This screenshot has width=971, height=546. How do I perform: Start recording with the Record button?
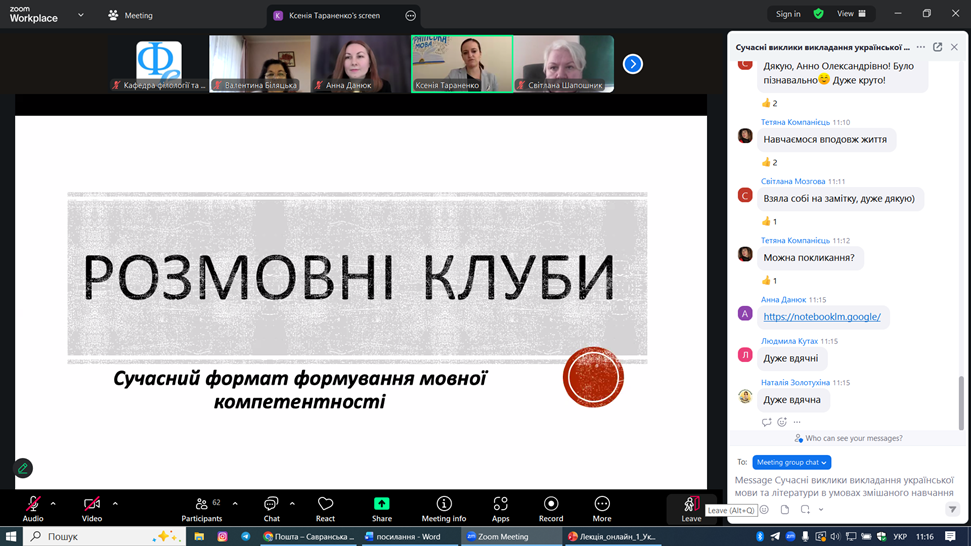click(551, 508)
